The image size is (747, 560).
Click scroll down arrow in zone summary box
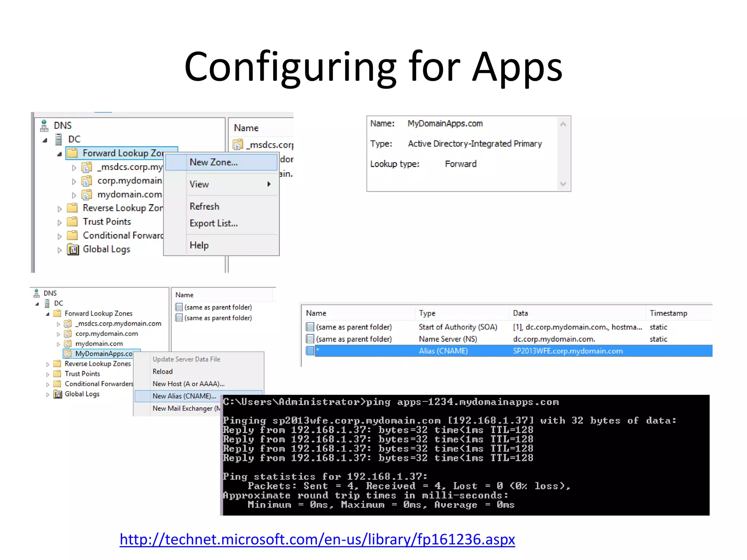click(x=563, y=184)
